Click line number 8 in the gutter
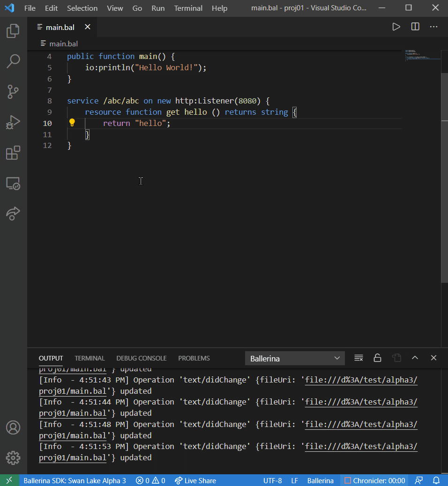 click(x=50, y=101)
